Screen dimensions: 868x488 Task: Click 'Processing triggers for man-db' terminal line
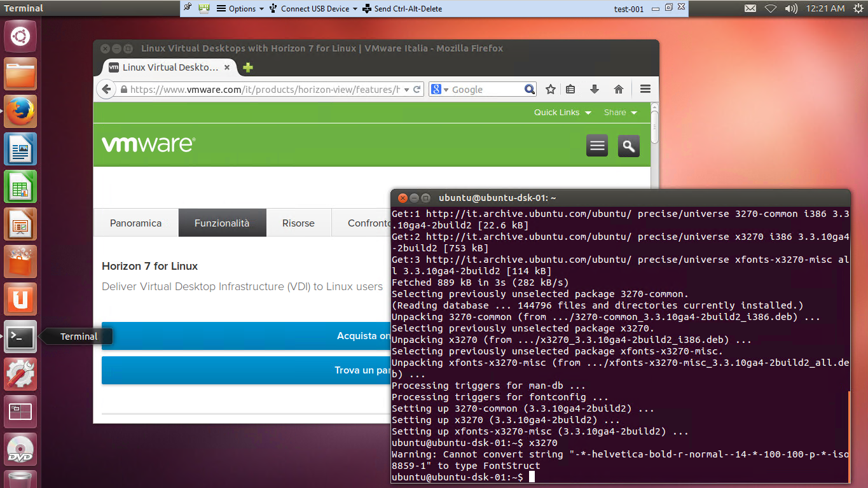coord(488,386)
